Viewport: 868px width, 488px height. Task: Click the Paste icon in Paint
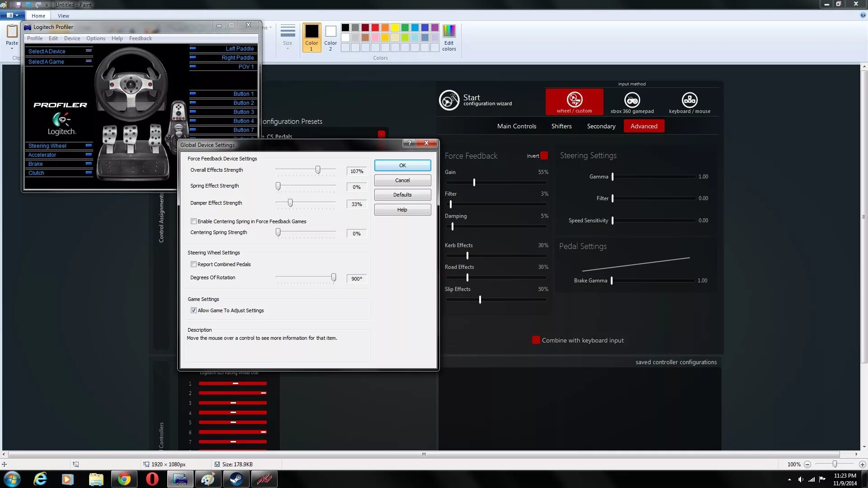pyautogui.click(x=12, y=32)
